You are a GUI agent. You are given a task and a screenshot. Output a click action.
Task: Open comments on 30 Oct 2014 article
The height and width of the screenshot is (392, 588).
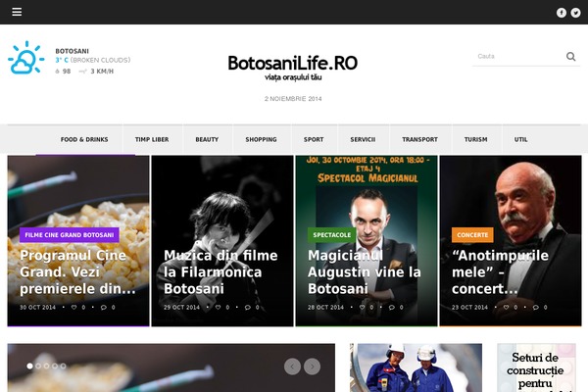coord(104,307)
